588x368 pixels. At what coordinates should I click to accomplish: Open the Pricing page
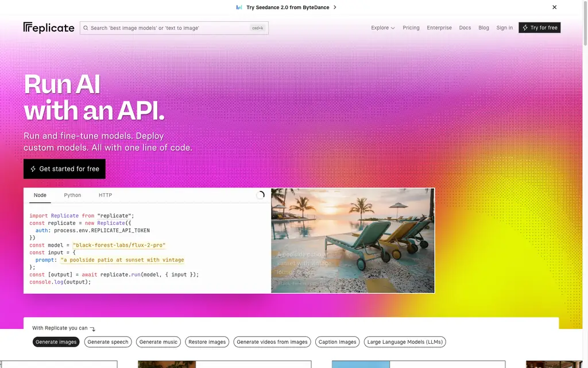coord(411,28)
